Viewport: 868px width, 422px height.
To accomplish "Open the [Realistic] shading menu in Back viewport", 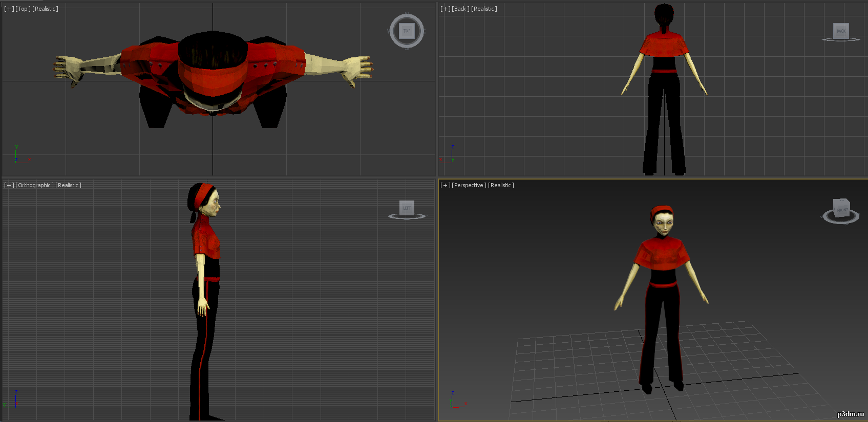I will (484, 9).
